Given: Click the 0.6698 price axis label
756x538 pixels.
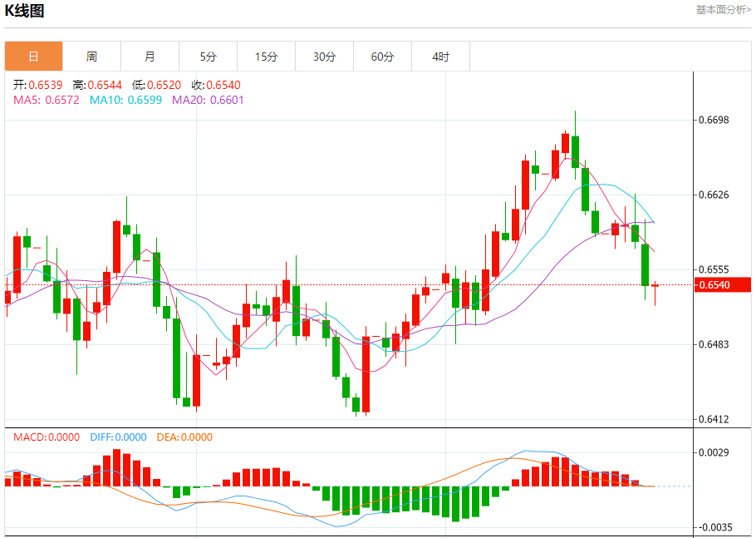Looking at the screenshot, I should click(x=714, y=120).
